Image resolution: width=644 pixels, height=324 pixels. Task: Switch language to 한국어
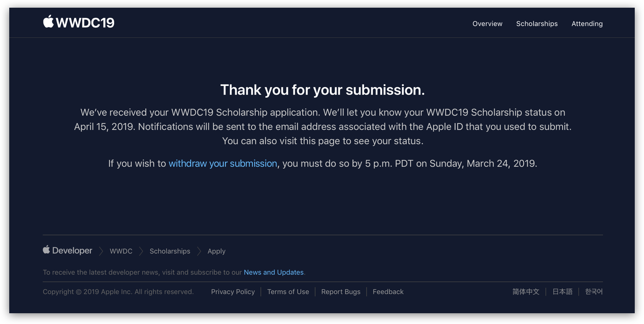pyautogui.click(x=594, y=292)
